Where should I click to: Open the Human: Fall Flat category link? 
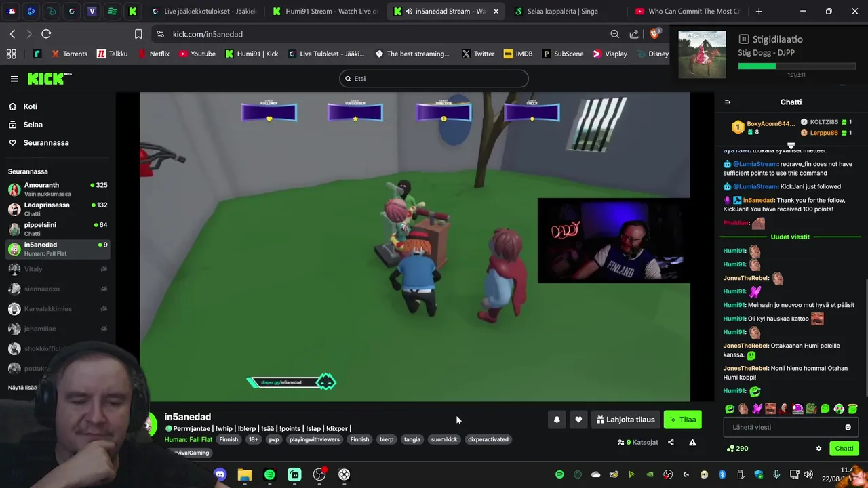point(188,439)
